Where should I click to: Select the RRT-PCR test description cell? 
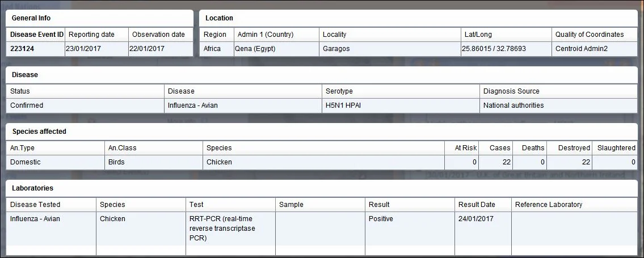[x=230, y=229]
